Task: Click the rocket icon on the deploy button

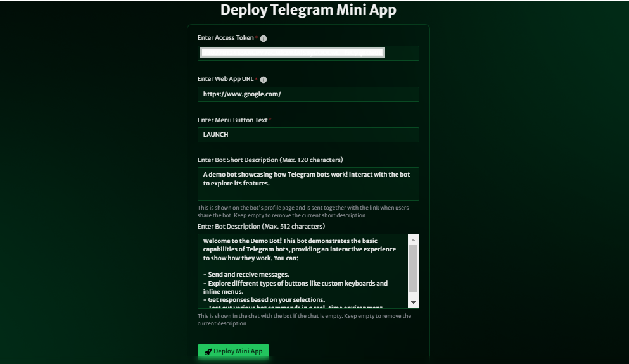Action: click(x=208, y=351)
